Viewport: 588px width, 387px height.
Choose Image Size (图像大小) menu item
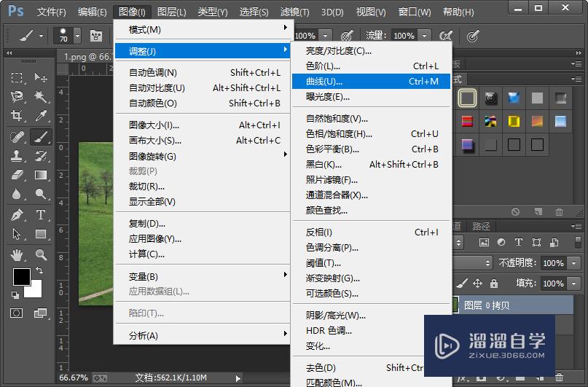(x=203, y=125)
